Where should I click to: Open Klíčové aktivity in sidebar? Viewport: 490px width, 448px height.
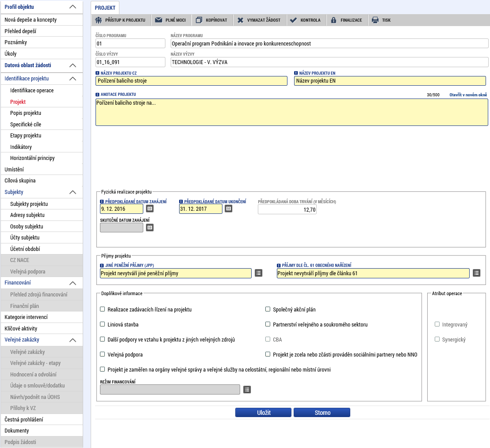tap(42, 328)
